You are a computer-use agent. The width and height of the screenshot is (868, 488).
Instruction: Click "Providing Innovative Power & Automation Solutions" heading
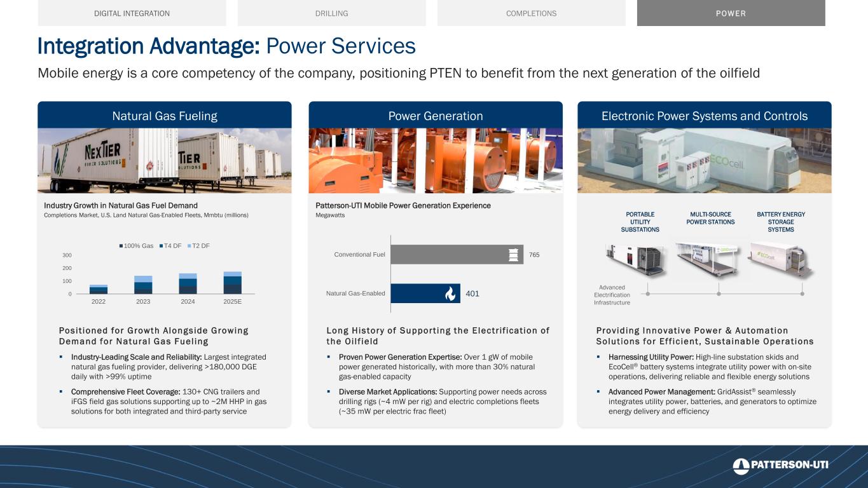tap(705, 336)
